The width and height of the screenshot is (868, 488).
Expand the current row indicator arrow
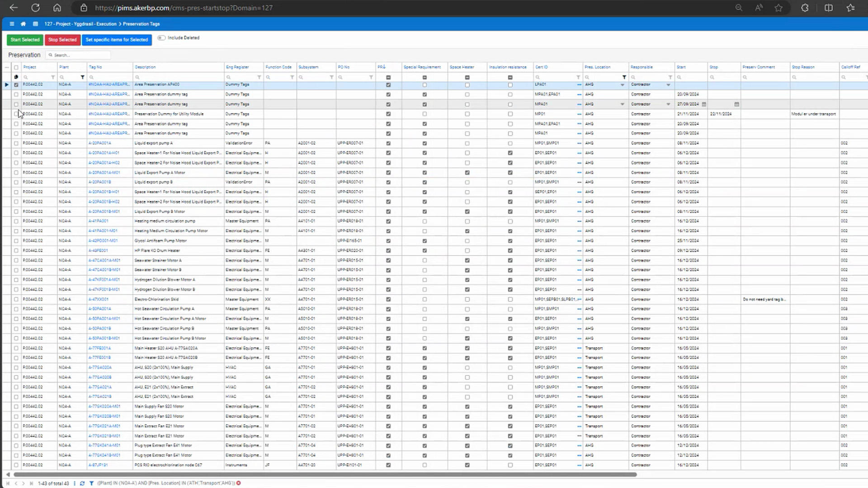coord(7,84)
